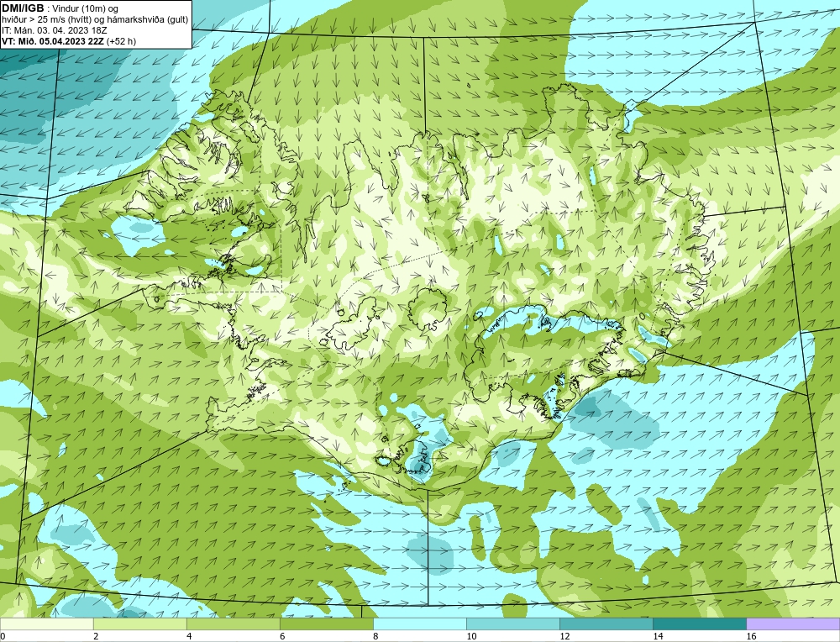Click the valid time line 'VT: Mið. 05.04.2023 22Z'
840x642 pixels.
click(53, 41)
